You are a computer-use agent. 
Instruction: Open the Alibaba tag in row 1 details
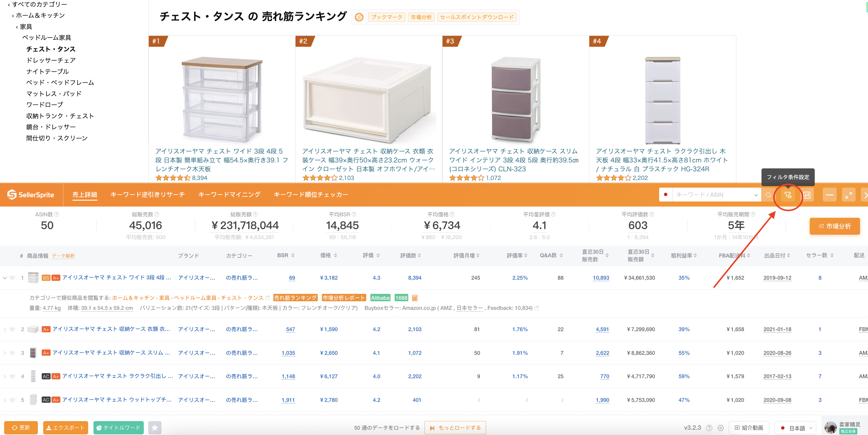tap(380, 297)
